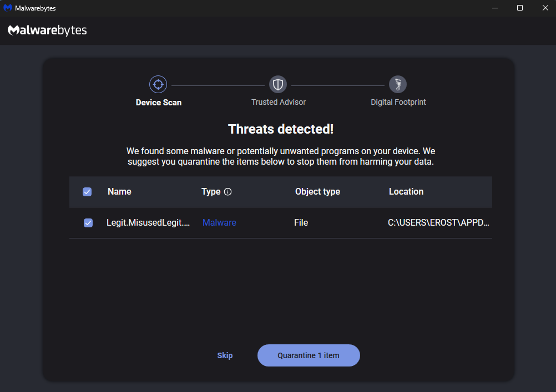
Task: Click the File object type cell
Action: click(301, 222)
